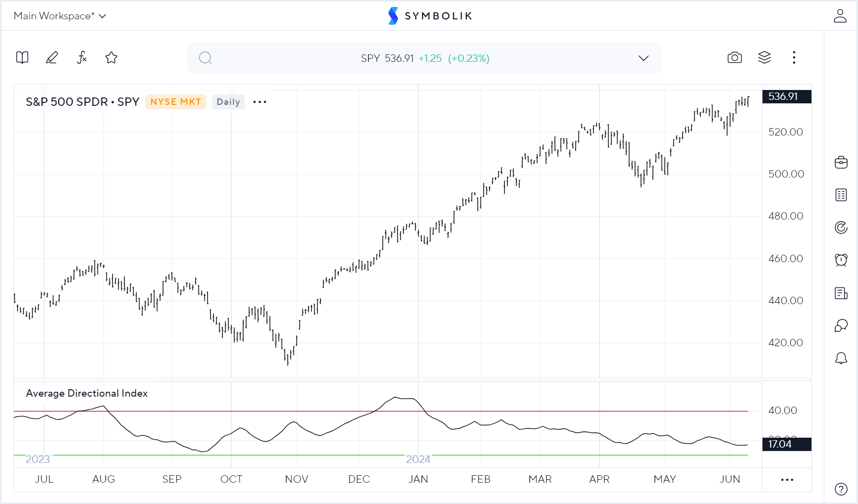The image size is (858, 504).
Task: Click the Average Directional Index label
Action: 87,393
